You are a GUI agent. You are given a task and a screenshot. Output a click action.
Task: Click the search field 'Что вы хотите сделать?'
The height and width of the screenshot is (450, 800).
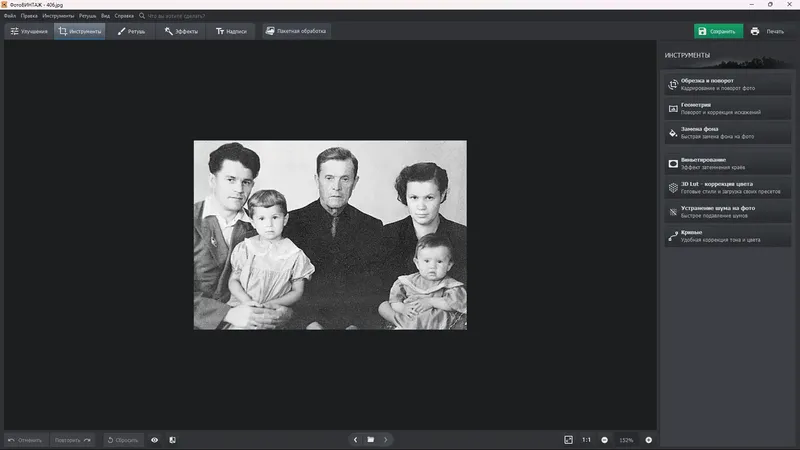click(x=176, y=16)
